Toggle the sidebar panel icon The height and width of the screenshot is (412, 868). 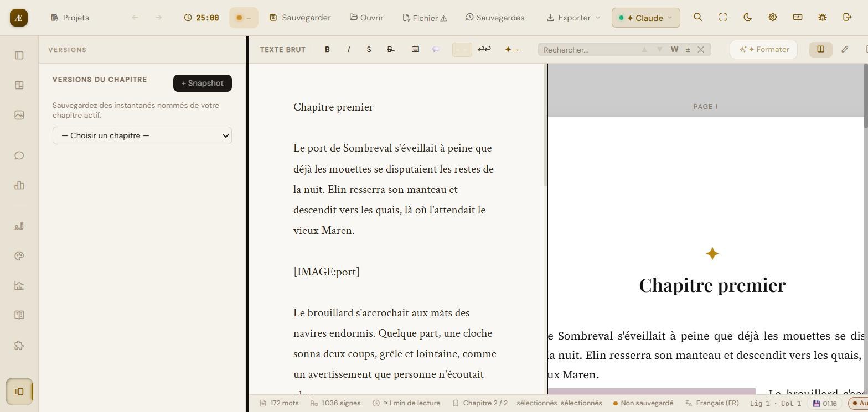[x=19, y=55]
